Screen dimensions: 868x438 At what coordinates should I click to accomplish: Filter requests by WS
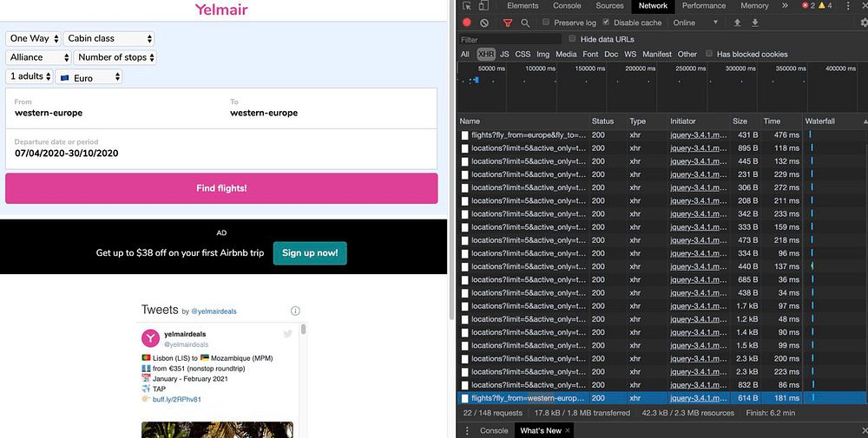coord(630,54)
